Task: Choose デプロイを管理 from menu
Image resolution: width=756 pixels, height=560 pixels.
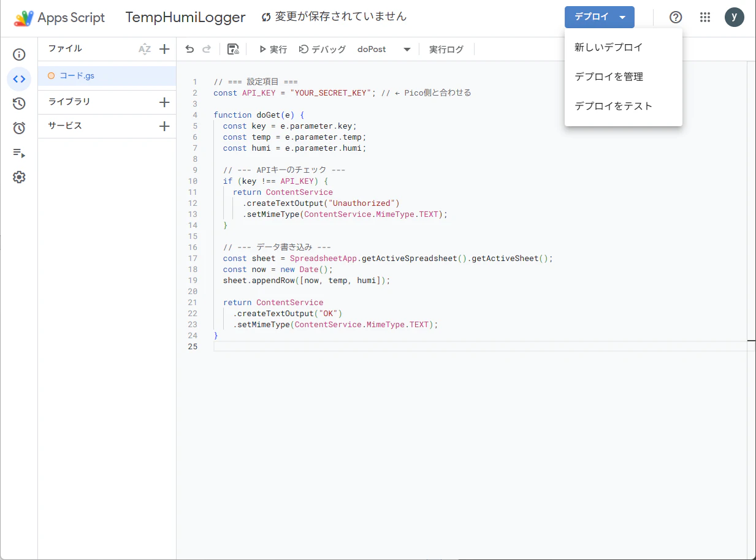Action: pyautogui.click(x=624, y=77)
